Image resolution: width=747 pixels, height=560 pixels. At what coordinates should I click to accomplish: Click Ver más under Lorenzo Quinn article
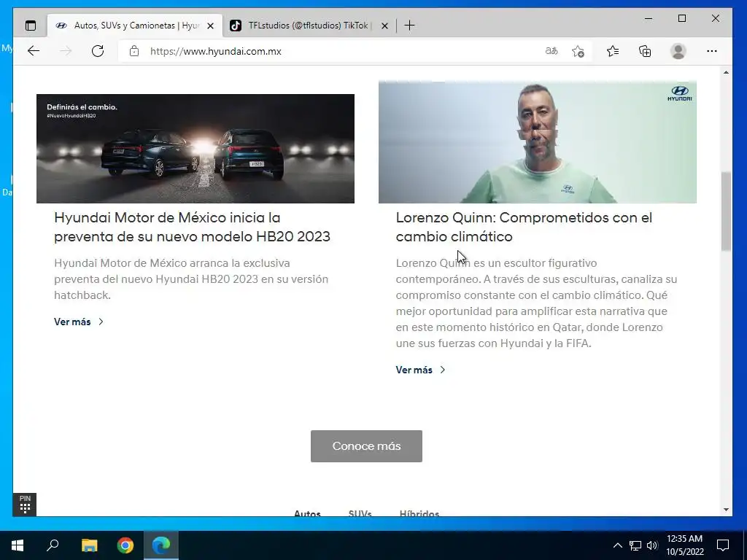click(414, 370)
